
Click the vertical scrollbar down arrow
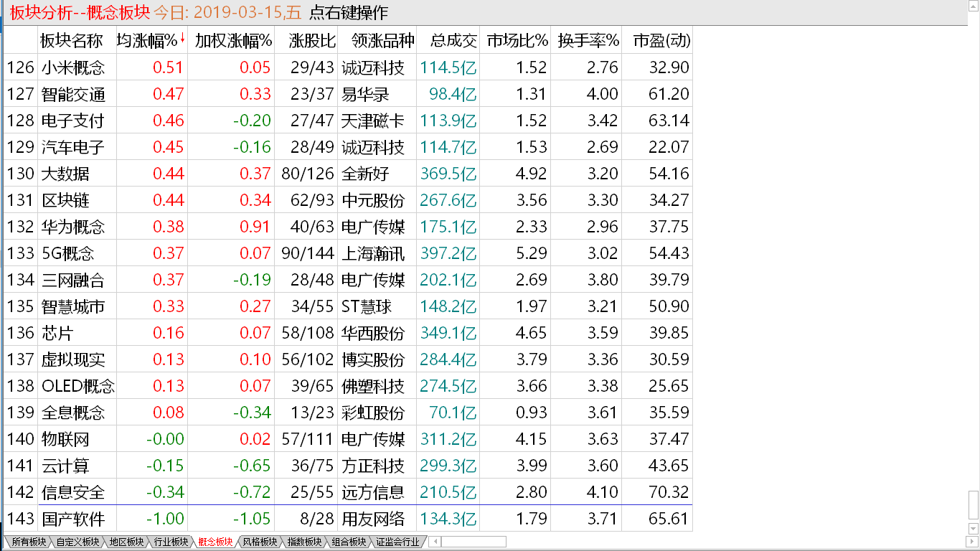tap(974, 529)
